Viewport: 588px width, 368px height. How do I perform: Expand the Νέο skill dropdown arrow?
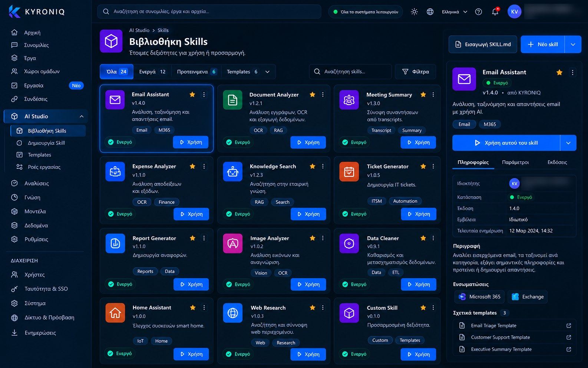[x=573, y=45]
